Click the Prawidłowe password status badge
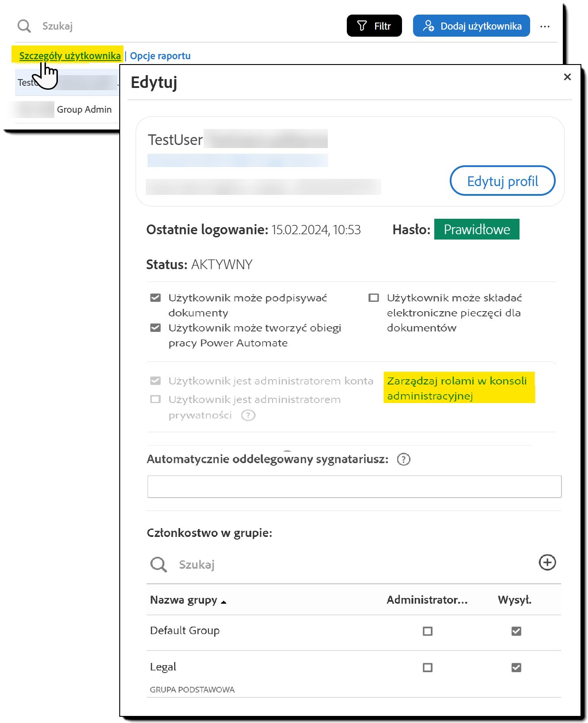Image resolution: width=588 pixels, height=723 pixels. click(477, 229)
